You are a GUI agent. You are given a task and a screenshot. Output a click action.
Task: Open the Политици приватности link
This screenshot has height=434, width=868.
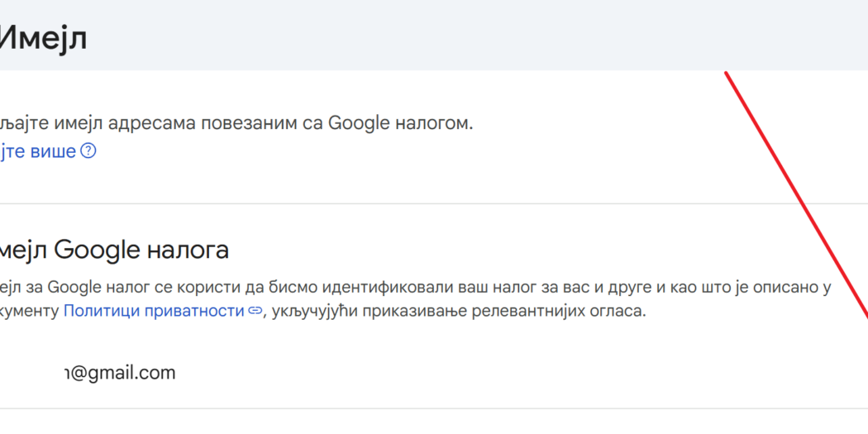(x=154, y=311)
